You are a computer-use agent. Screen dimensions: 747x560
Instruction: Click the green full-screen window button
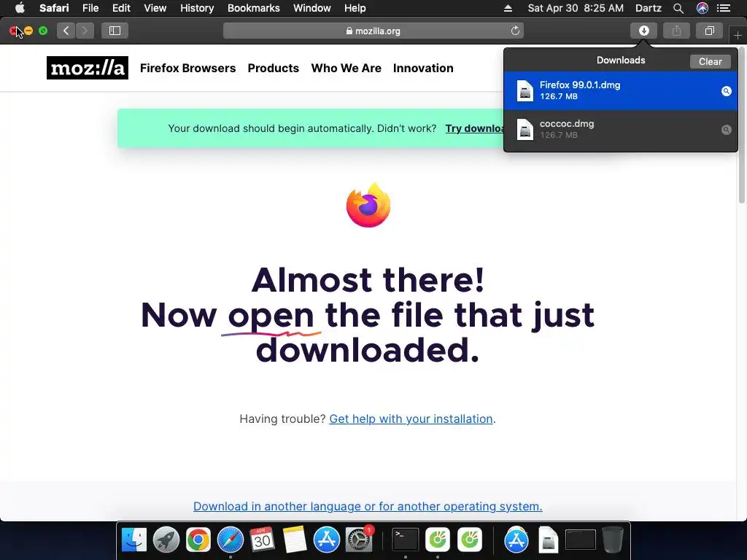pyautogui.click(x=43, y=31)
